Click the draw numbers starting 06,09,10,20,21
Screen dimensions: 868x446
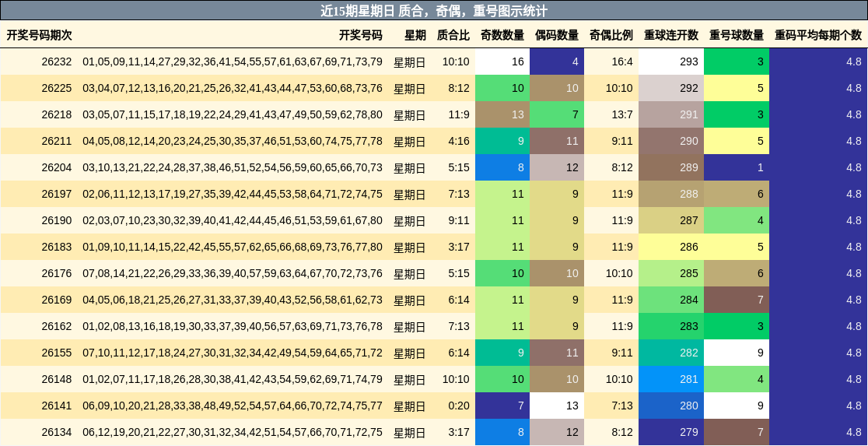coord(233,406)
